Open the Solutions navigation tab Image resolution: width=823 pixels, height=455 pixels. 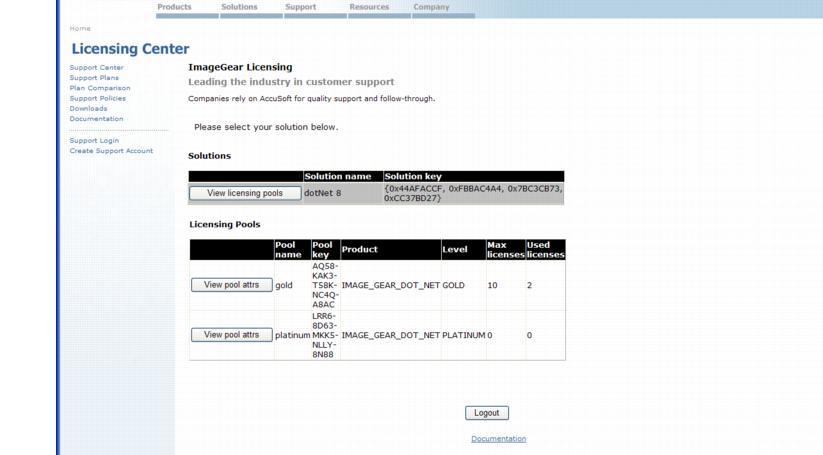click(239, 7)
